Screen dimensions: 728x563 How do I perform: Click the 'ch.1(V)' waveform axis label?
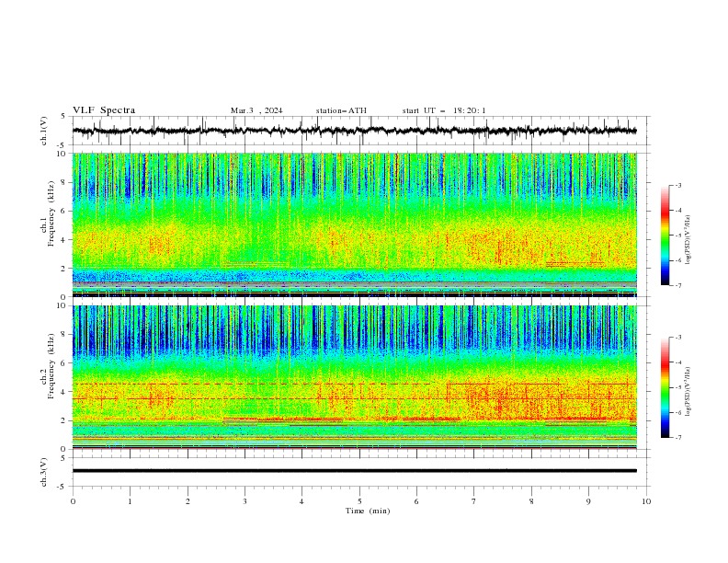[x=44, y=131]
